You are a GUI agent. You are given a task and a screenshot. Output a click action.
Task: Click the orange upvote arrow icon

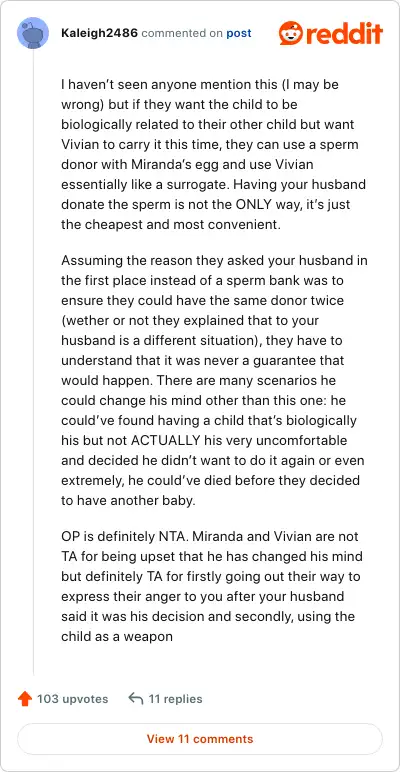(x=25, y=699)
